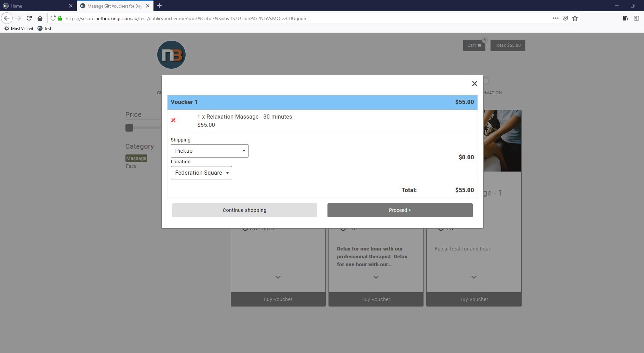Open a new browser tab

pos(159,5)
